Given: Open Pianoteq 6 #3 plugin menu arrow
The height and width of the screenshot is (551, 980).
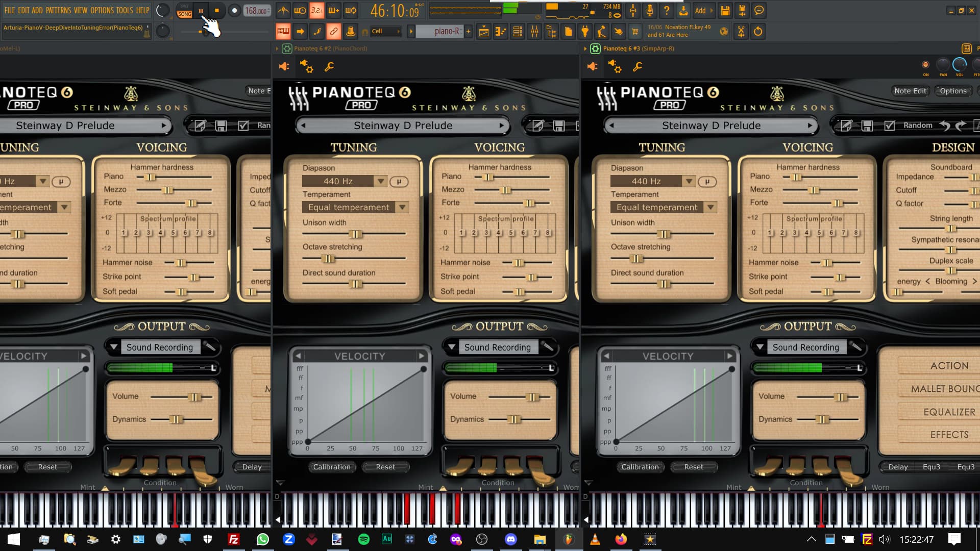Looking at the screenshot, I should (585, 48).
